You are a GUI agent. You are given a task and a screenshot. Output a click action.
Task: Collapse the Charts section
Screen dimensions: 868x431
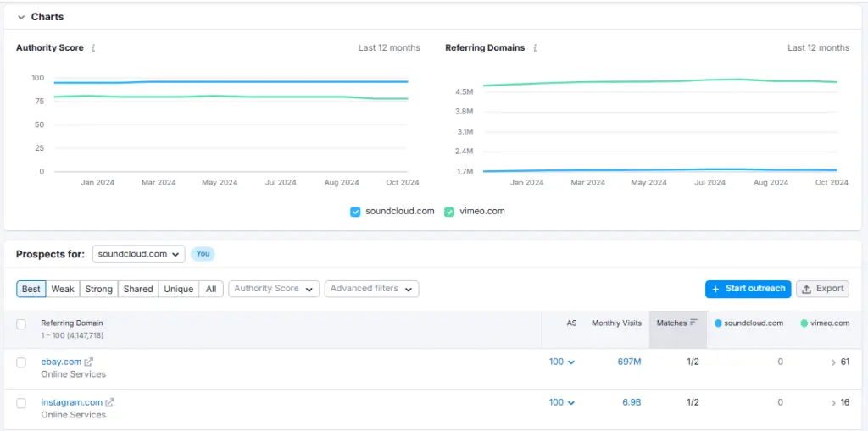(21, 17)
